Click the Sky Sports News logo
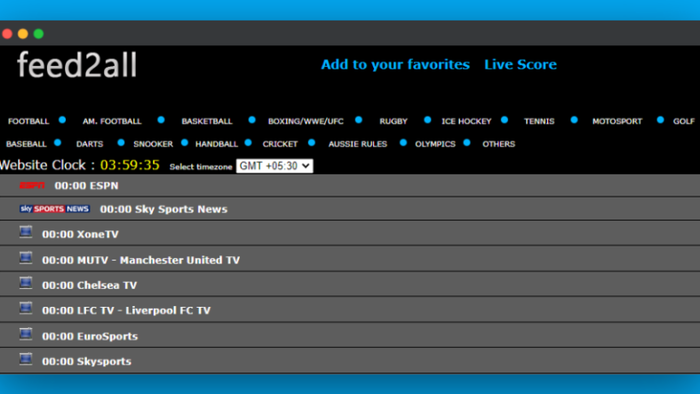 54,209
